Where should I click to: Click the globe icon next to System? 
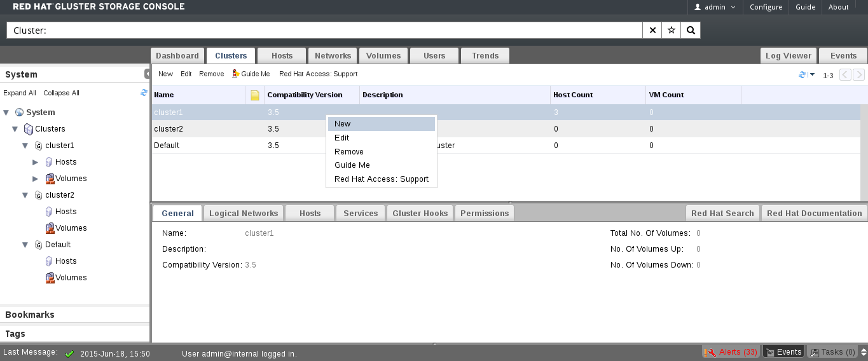[x=19, y=112]
